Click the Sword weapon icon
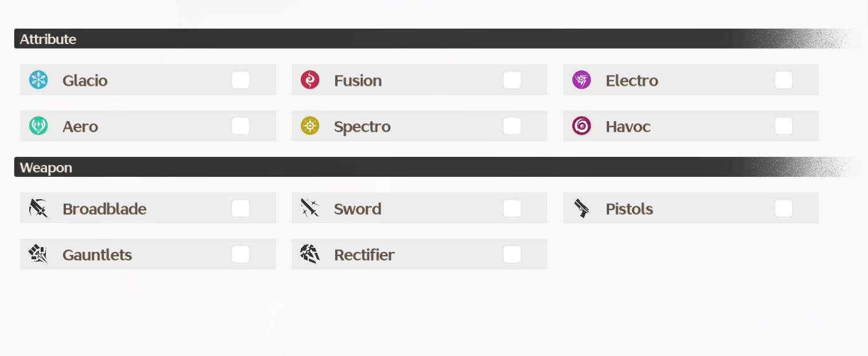This screenshot has width=868, height=356. [x=310, y=208]
